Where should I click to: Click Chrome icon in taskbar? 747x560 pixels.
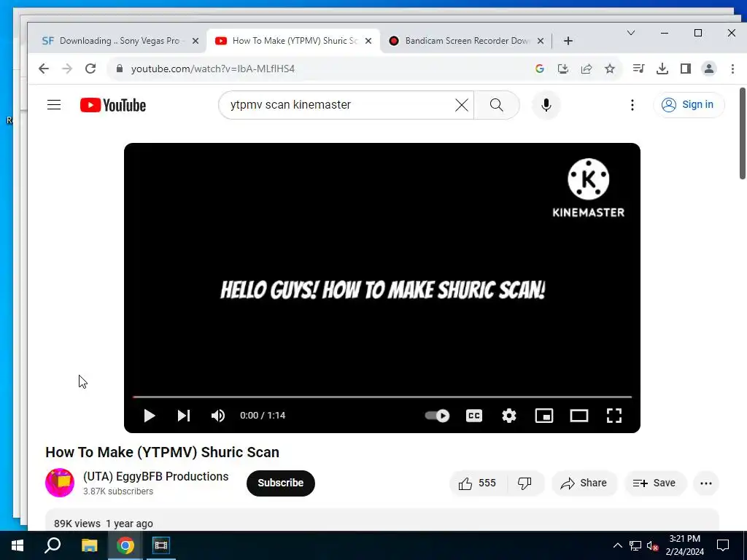pos(125,545)
